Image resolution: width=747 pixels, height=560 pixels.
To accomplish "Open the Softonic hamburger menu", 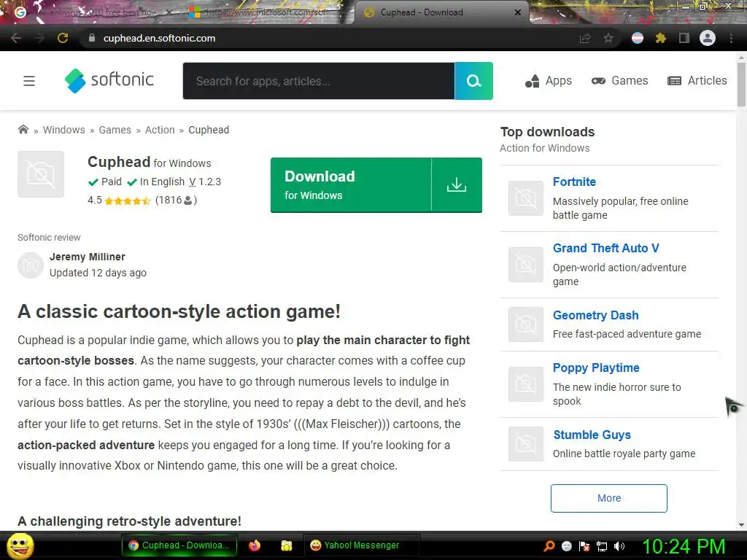I will tap(29, 81).
